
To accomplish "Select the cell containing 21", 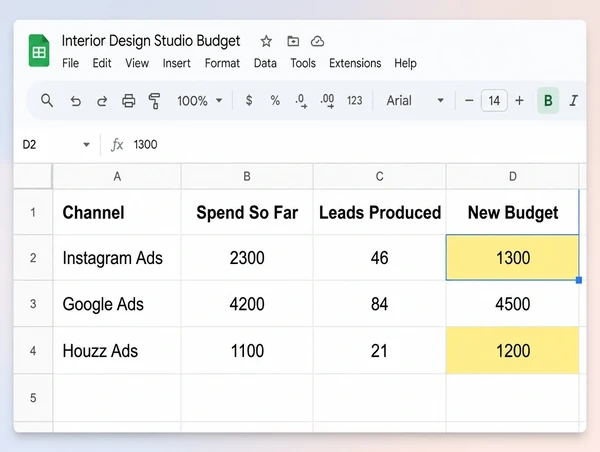I will pyautogui.click(x=379, y=351).
